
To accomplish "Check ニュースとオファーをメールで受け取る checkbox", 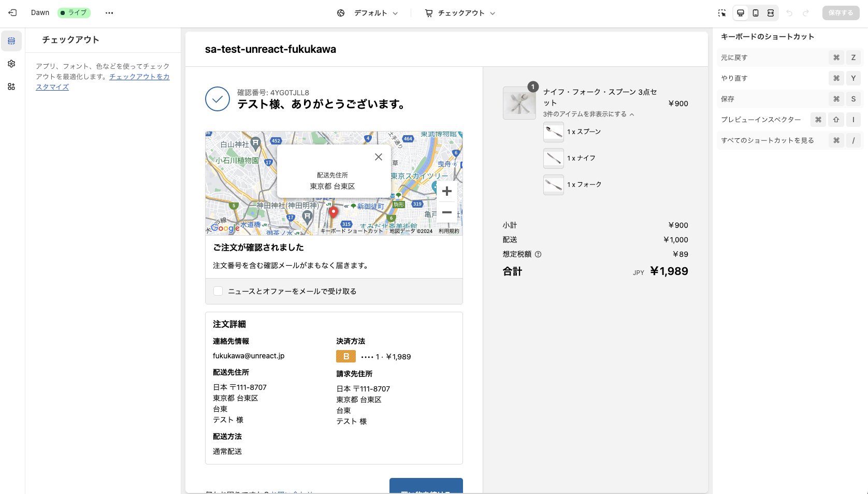I will (x=218, y=291).
